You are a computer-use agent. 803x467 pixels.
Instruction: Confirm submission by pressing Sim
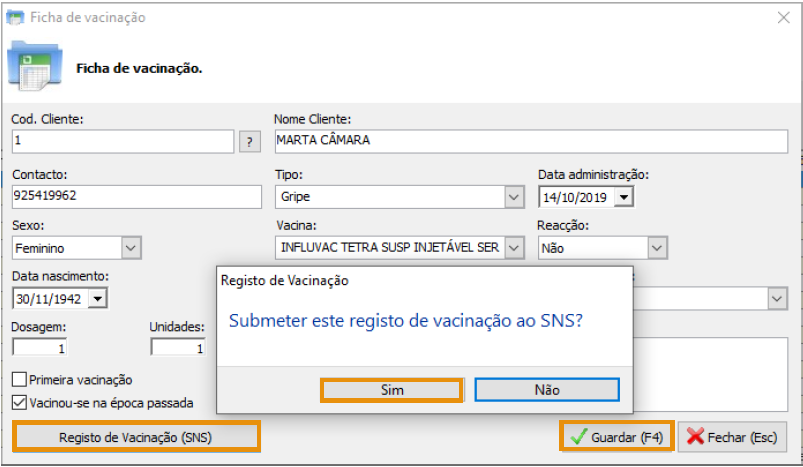pos(392,390)
